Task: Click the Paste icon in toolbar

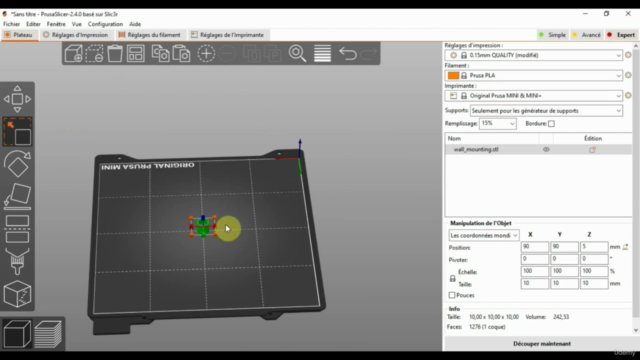Action: 181,53
